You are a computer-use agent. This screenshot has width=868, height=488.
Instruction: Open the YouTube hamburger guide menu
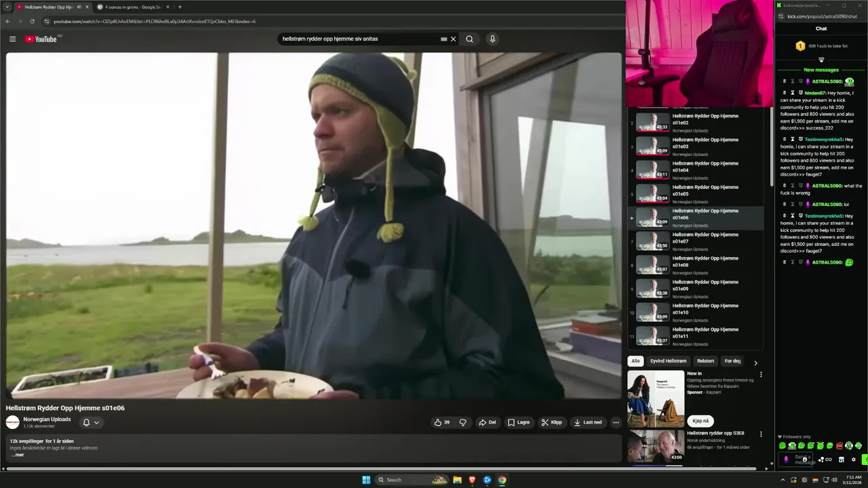pos(12,39)
